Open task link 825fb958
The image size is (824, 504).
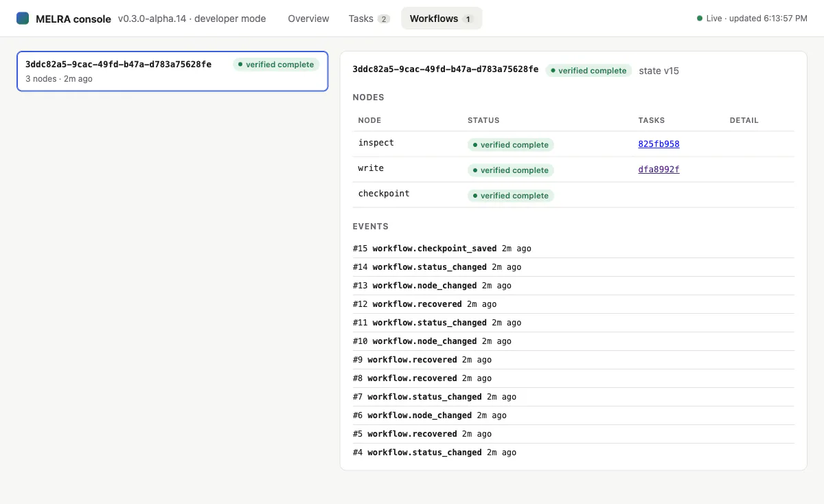pos(659,144)
